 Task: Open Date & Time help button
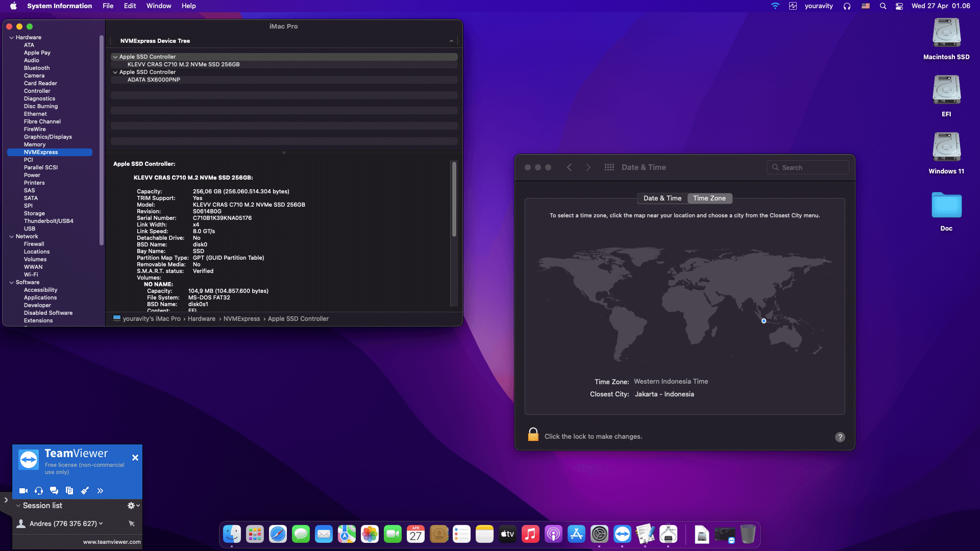840,437
